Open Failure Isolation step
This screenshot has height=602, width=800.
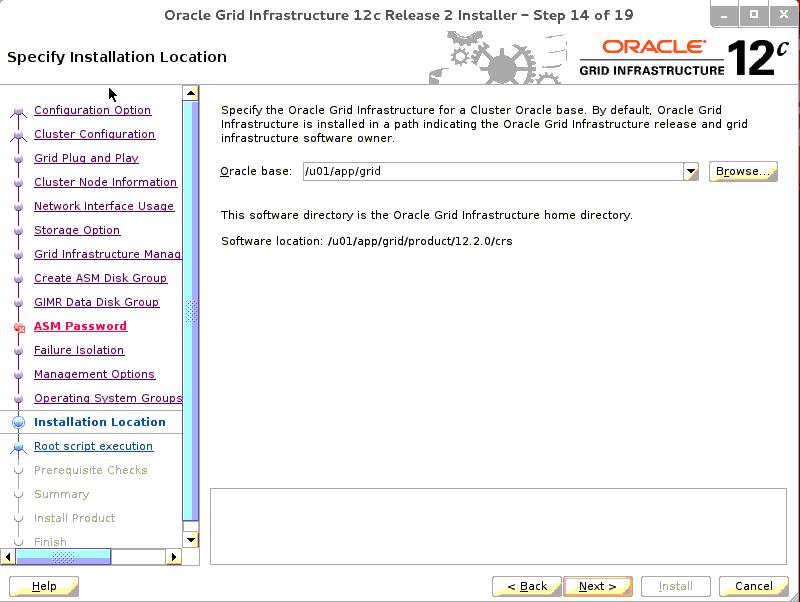pyautogui.click(x=79, y=350)
